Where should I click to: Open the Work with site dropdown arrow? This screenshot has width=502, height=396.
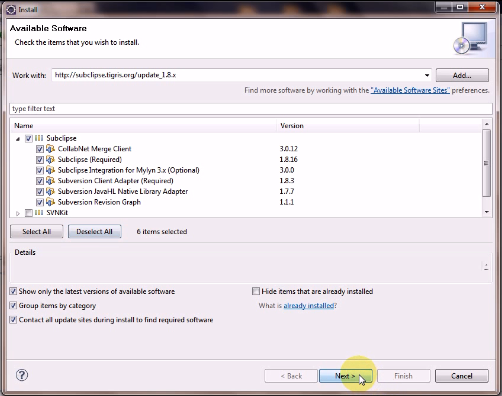pos(427,75)
